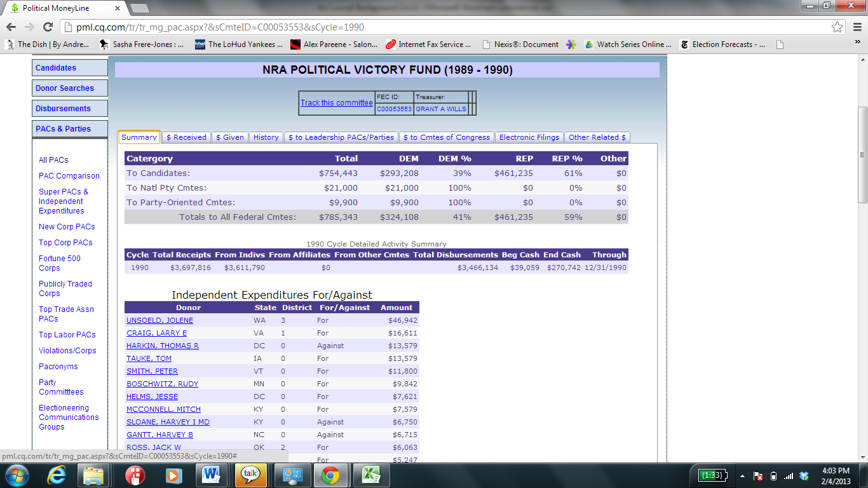This screenshot has width=868, height=488.
Task: Open The LoHud Yankees bookmark
Action: click(239, 44)
